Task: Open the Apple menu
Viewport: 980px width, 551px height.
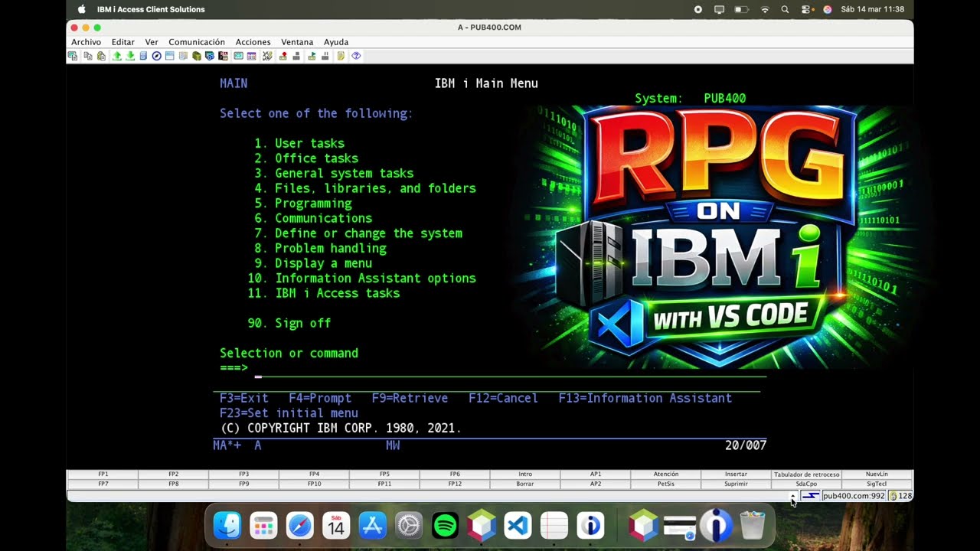Action: (82, 9)
